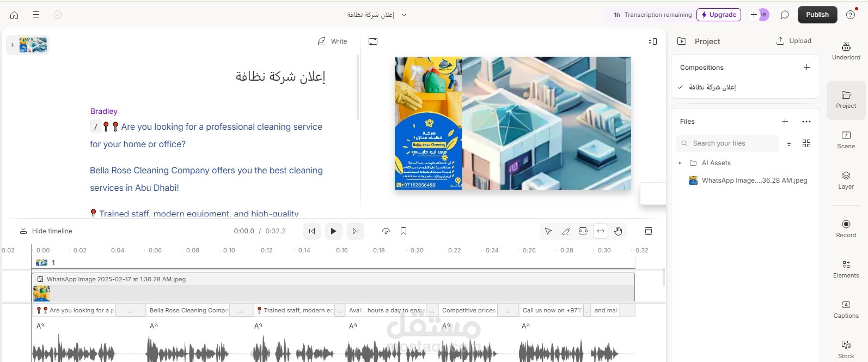Image resolution: width=868 pixels, height=362 pixels.
Task: Switch to the Project sidebar tab
Action: (x=846, y=100)
